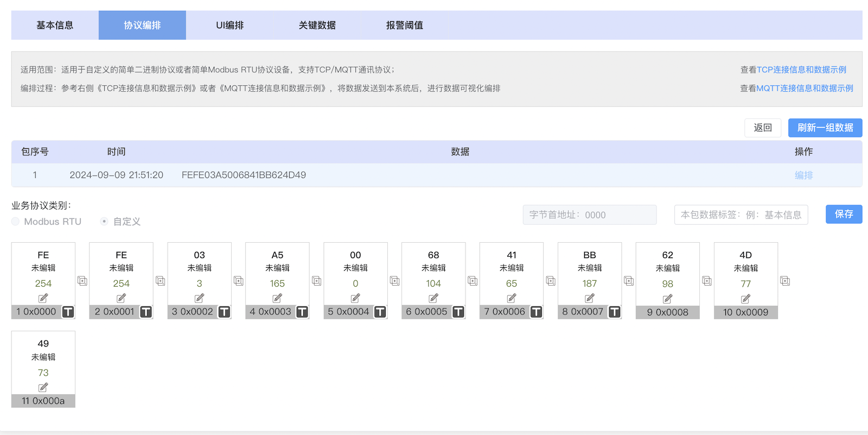868x435 pixels.
Task: Click address label 11 0x000a
Action: point(43,401)
